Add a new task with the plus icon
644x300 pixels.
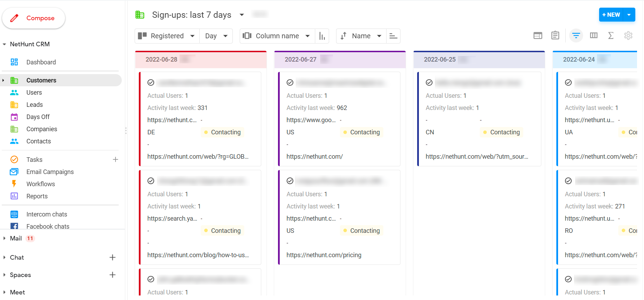click(x=116, y=159)
